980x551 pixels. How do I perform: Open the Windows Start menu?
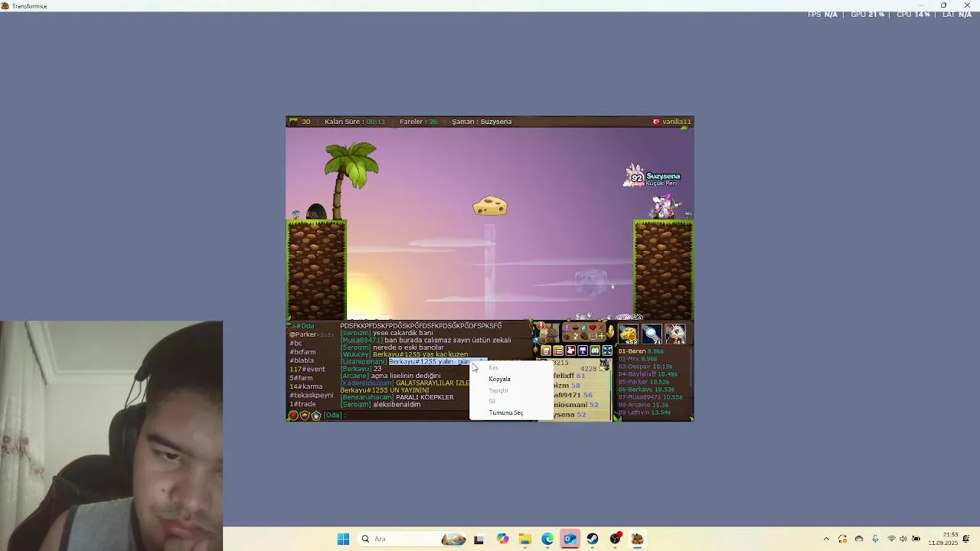pyautogui.click(x=343, y=539)
